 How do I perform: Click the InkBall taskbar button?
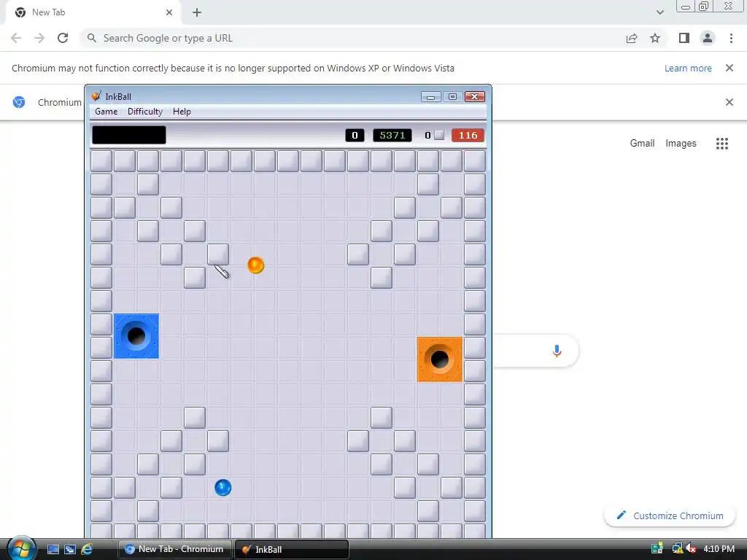click(292, 549)
